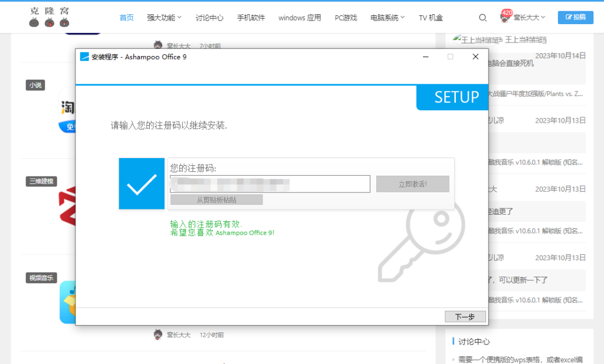Click the 小说 category tag
The image size is (604, 364).
(x=35, y=85)
